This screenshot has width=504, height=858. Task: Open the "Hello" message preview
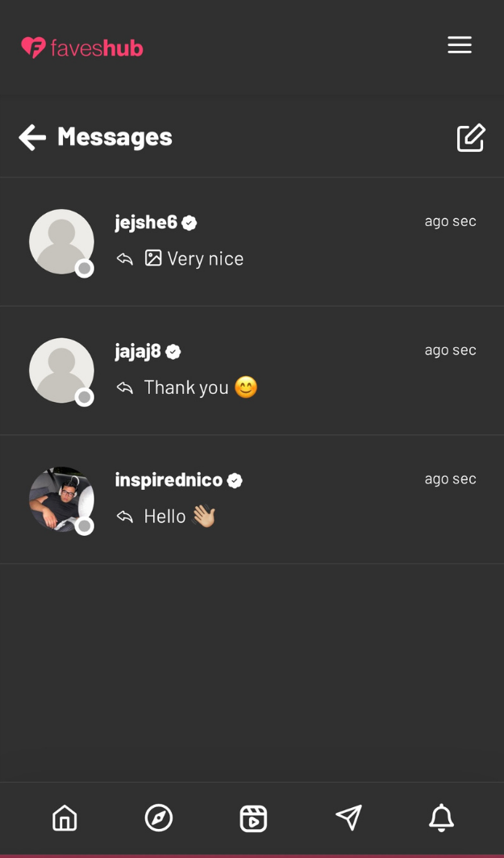click(165, 516)
